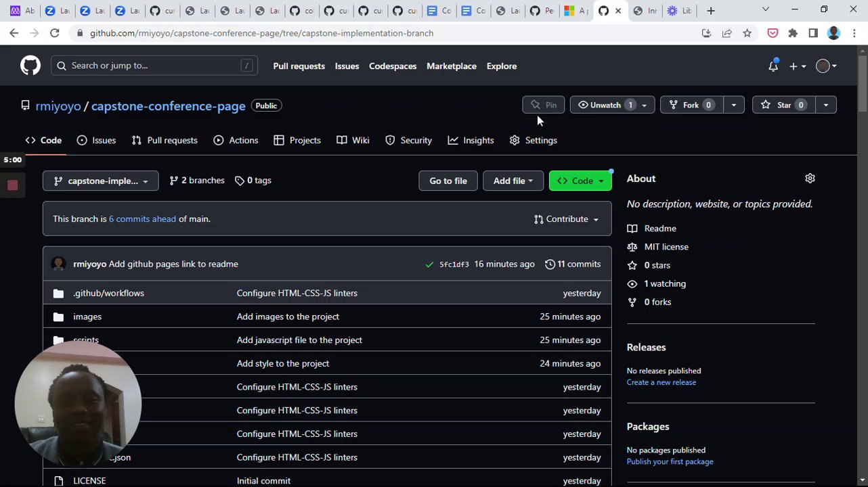This screenshot has height=487, width=868.
Task: Open the latest commit message link
Action: pyautogui.click(x=173, y=264)
